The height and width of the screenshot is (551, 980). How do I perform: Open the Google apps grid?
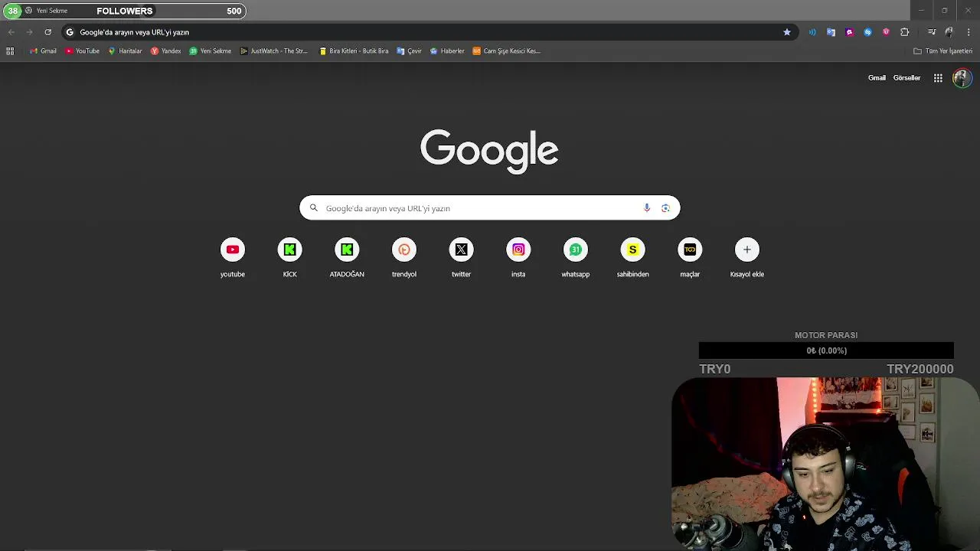pyautogui.click(x=938, y=78)
